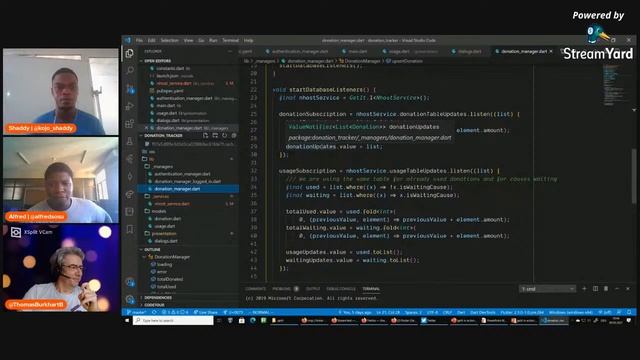Change CRLF end of line sequence

click(x=447, y=312)
